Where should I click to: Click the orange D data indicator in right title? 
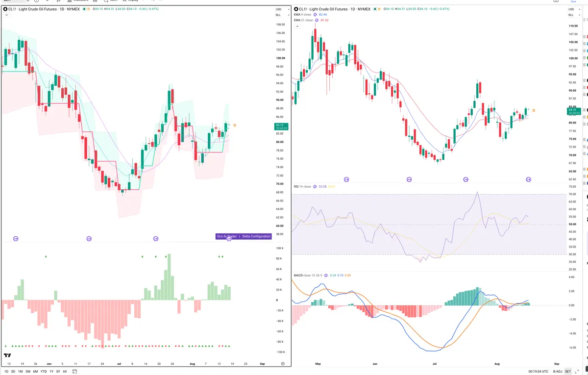pyautogui.click(x=380, y=9)
